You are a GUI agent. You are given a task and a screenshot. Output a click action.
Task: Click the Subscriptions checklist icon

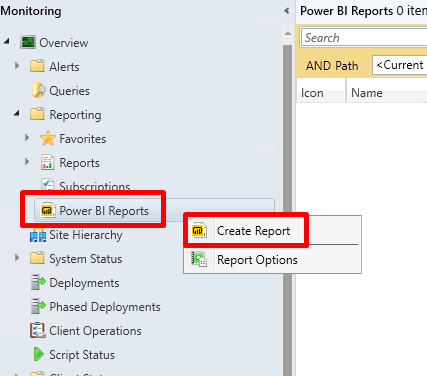[x=47, y=184]
